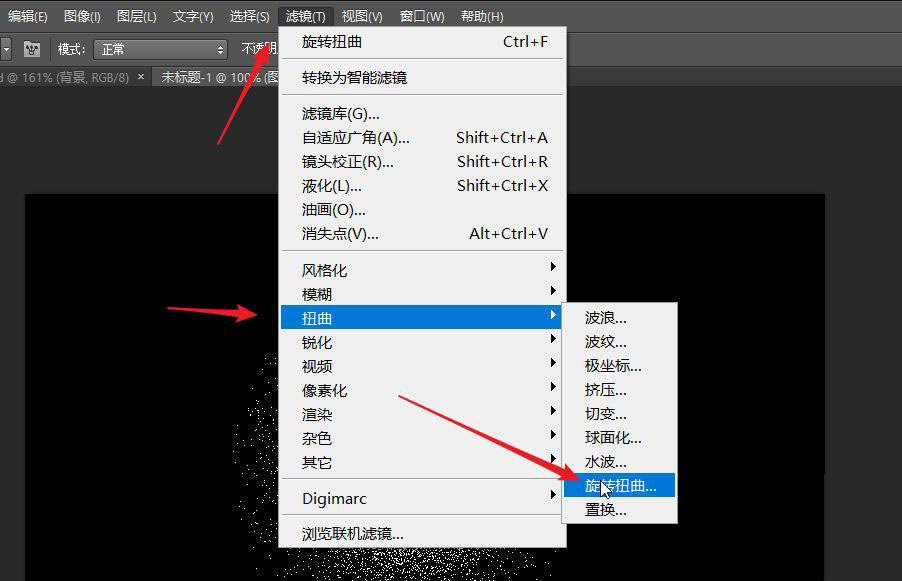Viewport: 902px width, 581px height.
Task: Open the 文字(Y) menu
Action: (x=193, y=17)
